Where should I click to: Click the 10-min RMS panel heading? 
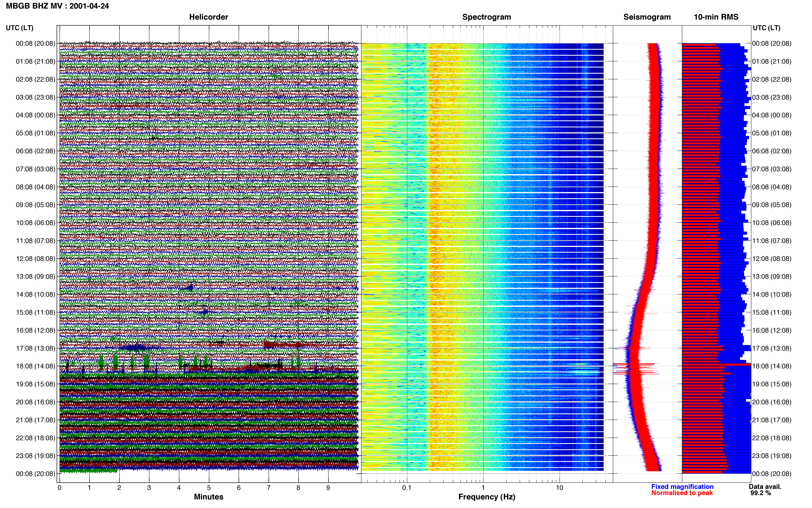pos(716,17)
